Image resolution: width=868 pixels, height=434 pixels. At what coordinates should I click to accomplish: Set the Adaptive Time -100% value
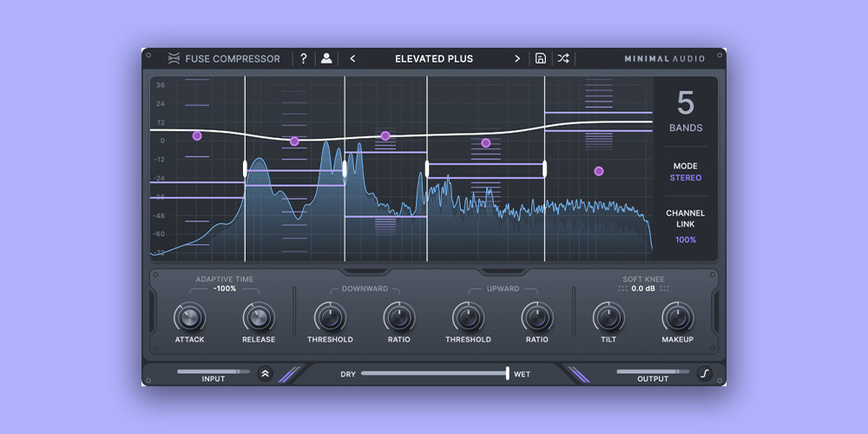[225, 288]
